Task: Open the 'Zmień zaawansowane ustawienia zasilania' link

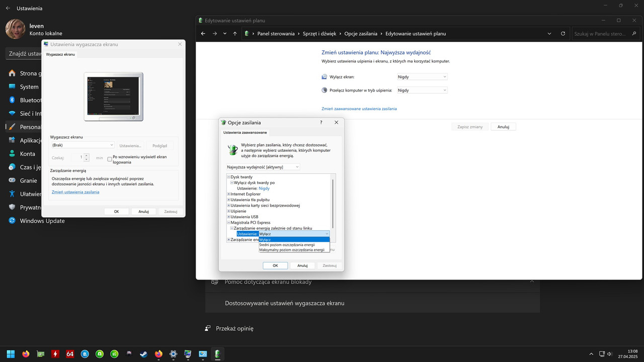Action: pos(359,109)
